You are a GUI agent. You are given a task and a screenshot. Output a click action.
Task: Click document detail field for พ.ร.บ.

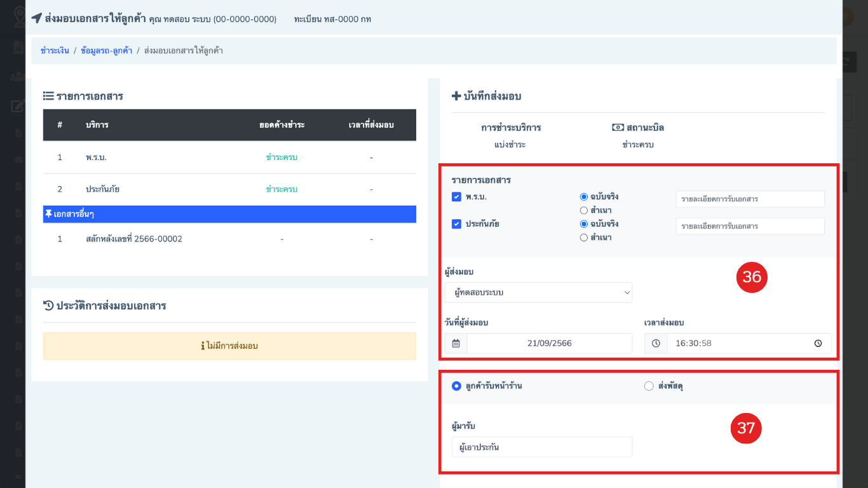750,199
